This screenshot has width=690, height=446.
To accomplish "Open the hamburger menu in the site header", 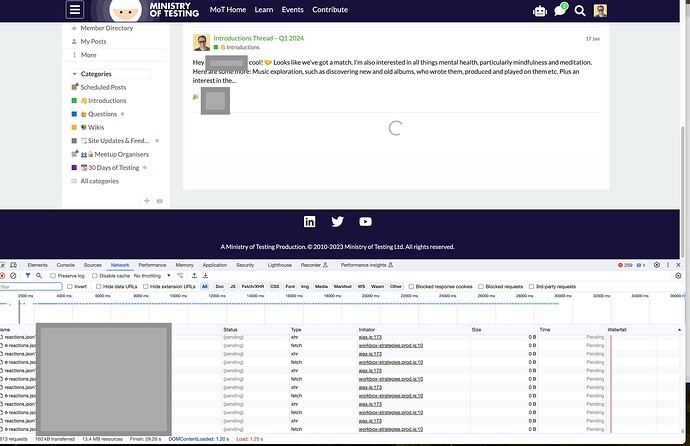I will pyautogui.click(x=75, y=9).
